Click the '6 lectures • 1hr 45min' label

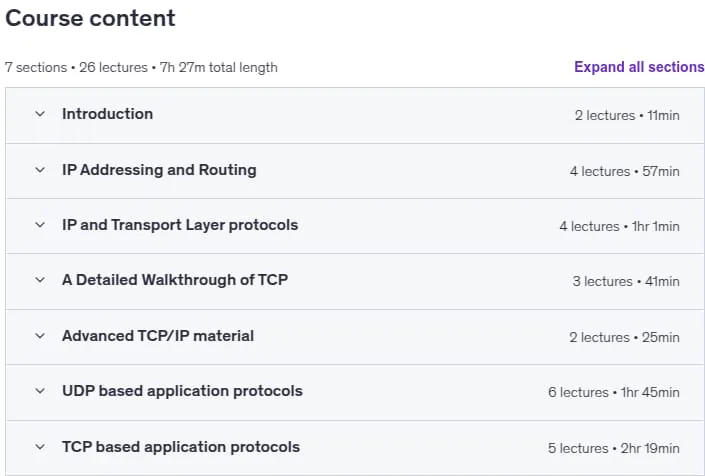[x=614, y=392]
